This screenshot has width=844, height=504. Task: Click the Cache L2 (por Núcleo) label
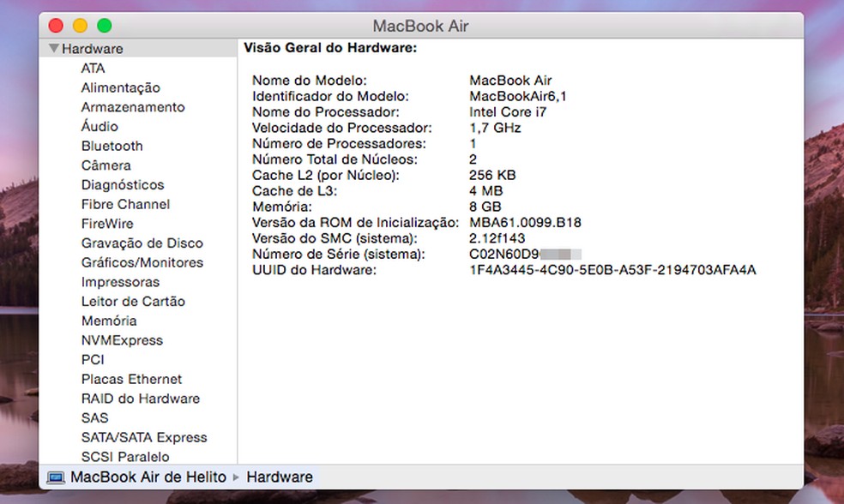click(326, 176)
